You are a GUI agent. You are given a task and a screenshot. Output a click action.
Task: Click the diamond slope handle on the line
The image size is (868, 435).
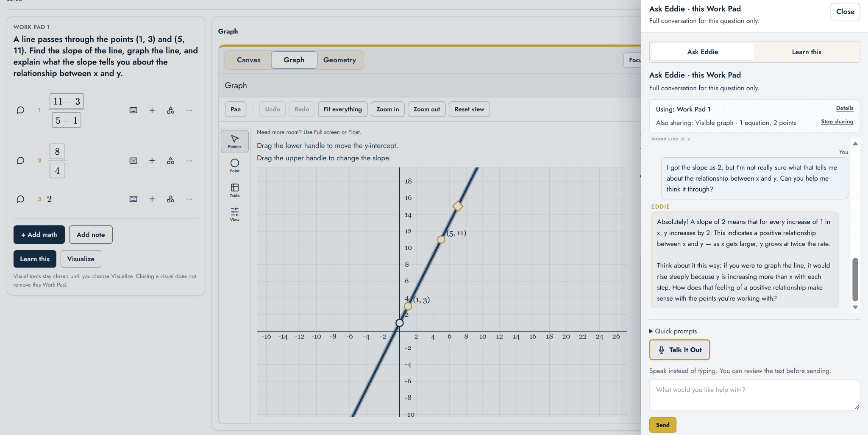click(x=458, y=206)
